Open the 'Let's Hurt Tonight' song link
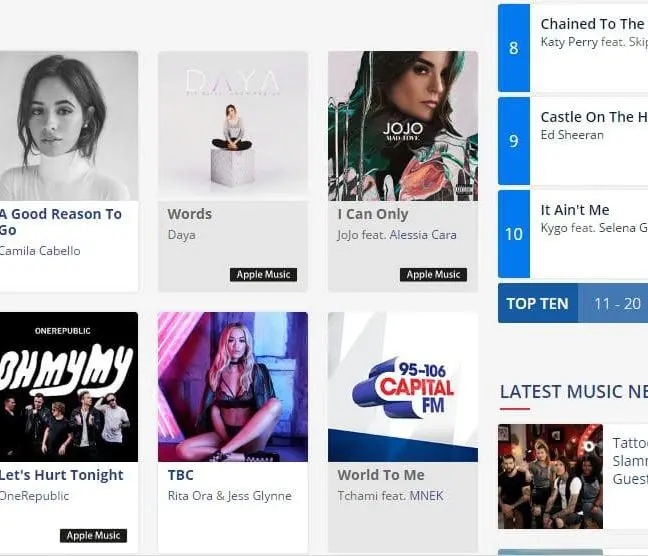The height and width of the screenshot is (556, 648). pyautogui.click(x=61, y=475)
